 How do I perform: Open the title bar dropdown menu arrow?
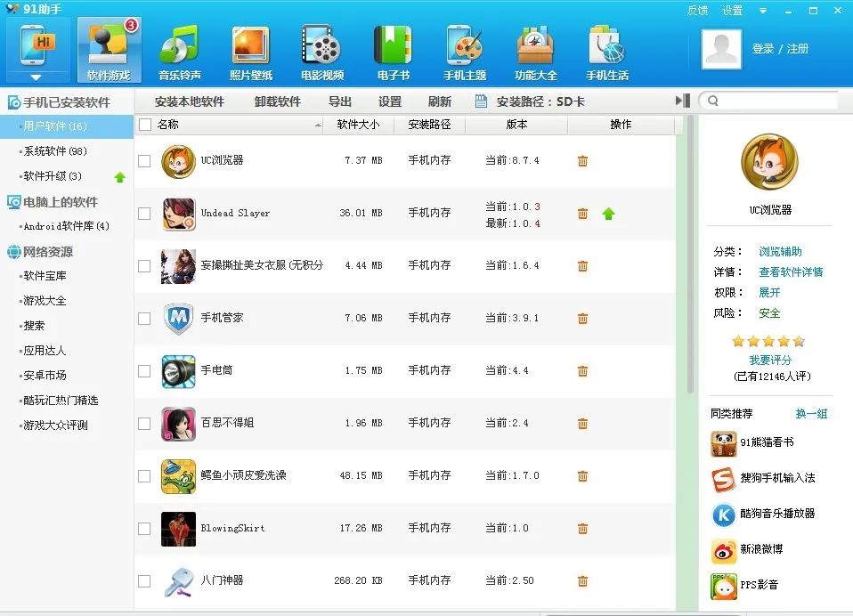coord(763,11)
